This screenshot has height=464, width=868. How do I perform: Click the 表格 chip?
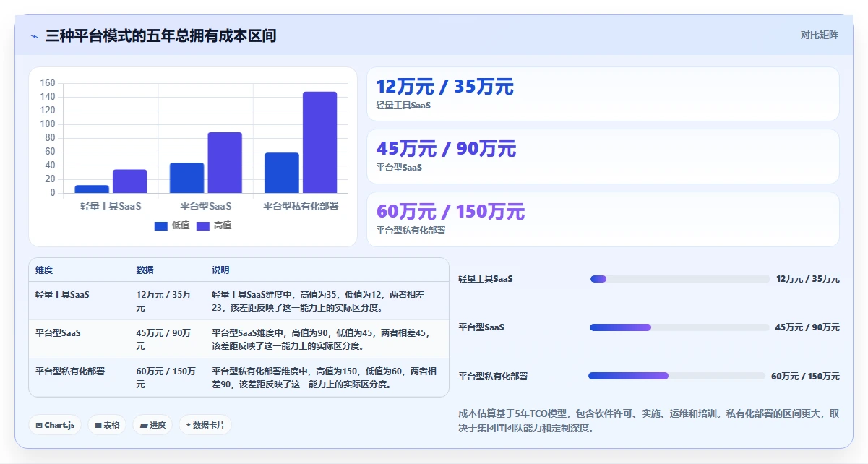tap(107, 425)
